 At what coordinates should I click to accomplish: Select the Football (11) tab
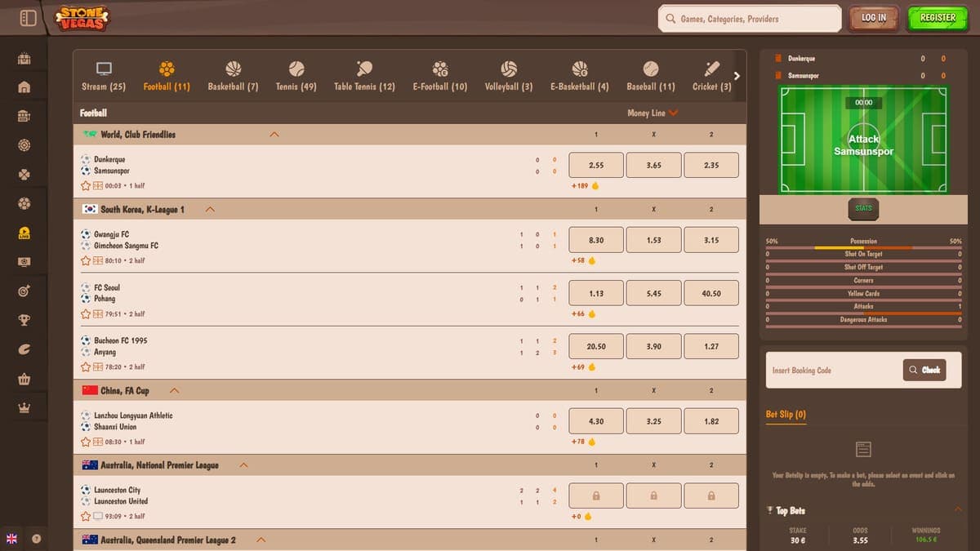167,76
